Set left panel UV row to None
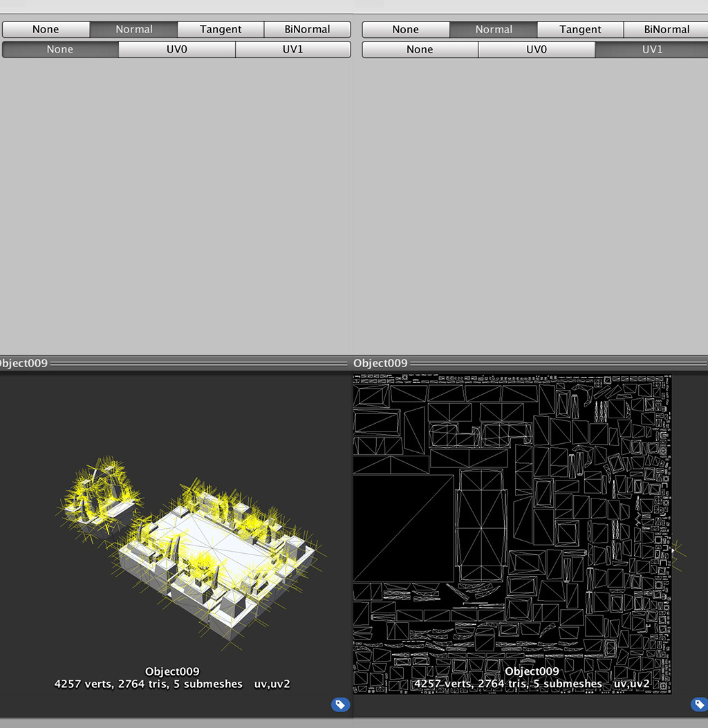The height and width of the screenshot is (728, 708). pyautogui.click(x=60, y=50)
